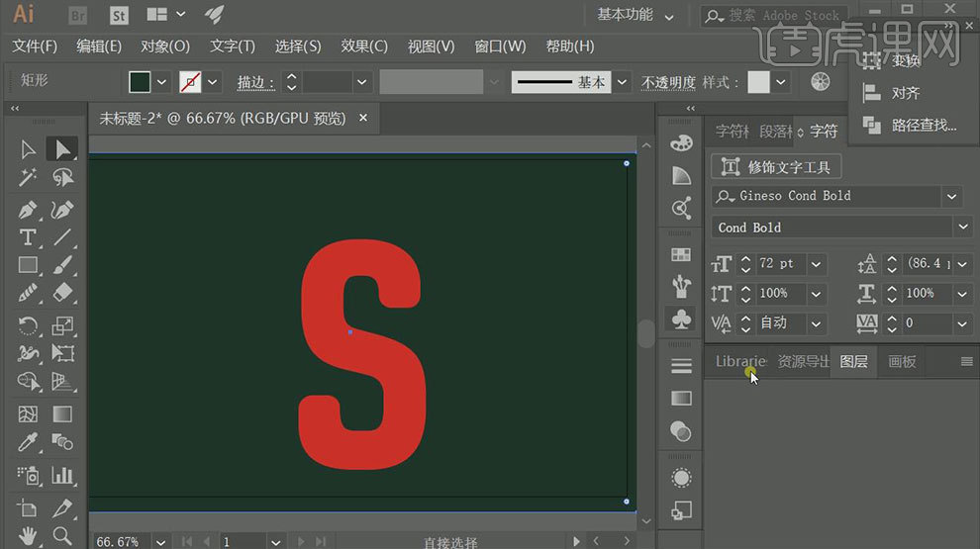The image size is (980, 549).
Task: Click the dark green fill color swatch
Action: click(140, 82)
